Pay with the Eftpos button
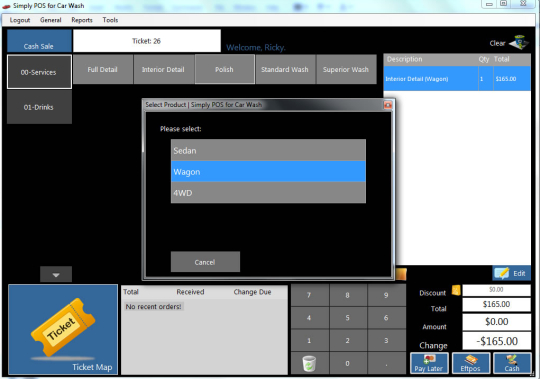Viewport: 540px width, 379px height. [470, 363]
